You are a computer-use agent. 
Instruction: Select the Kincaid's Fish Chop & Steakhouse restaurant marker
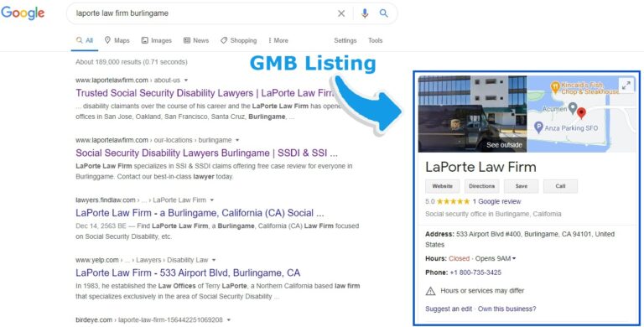(x=555, y=87)
